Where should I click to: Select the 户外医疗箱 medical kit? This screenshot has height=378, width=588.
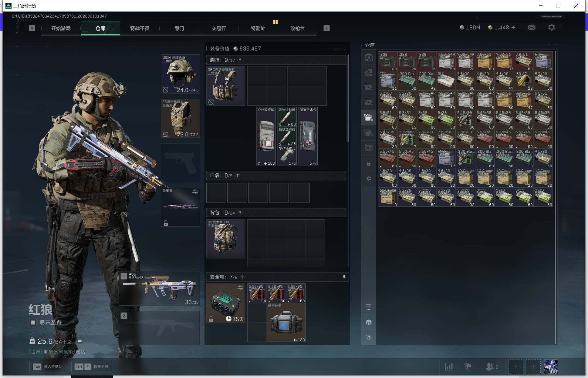coord(266,136)
